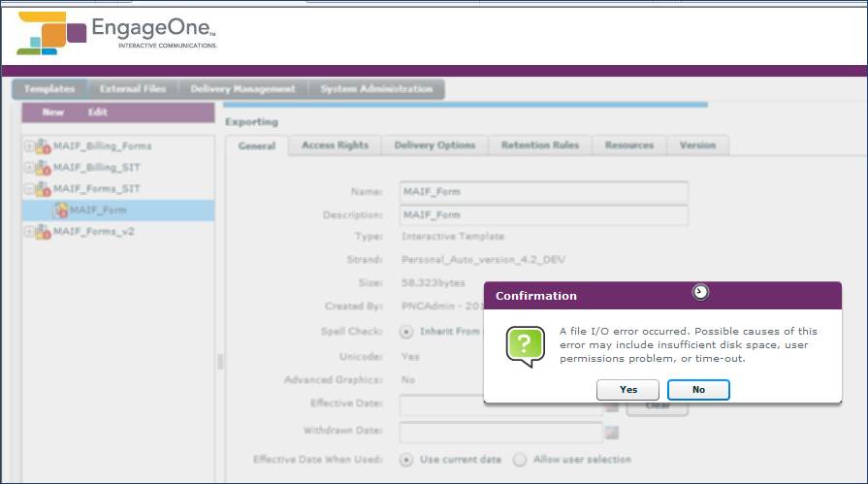Choose Allow user selection radio button
The image size is (868, 484).
coord(520,460)
